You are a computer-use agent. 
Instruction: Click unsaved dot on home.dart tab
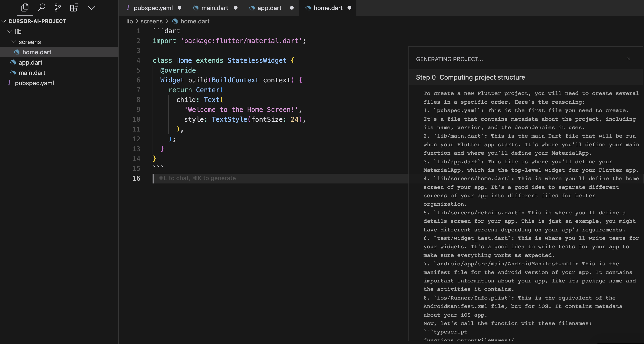click(349, 8)
